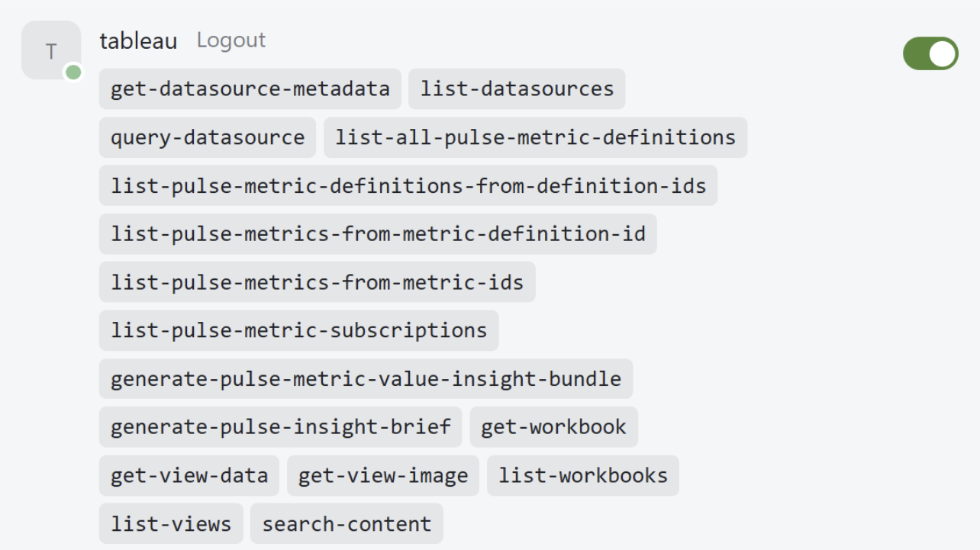Click the generate-pulse-insight-brief chip
The height and width of the screenshot is (550, 980).
[x=280, y=427]
